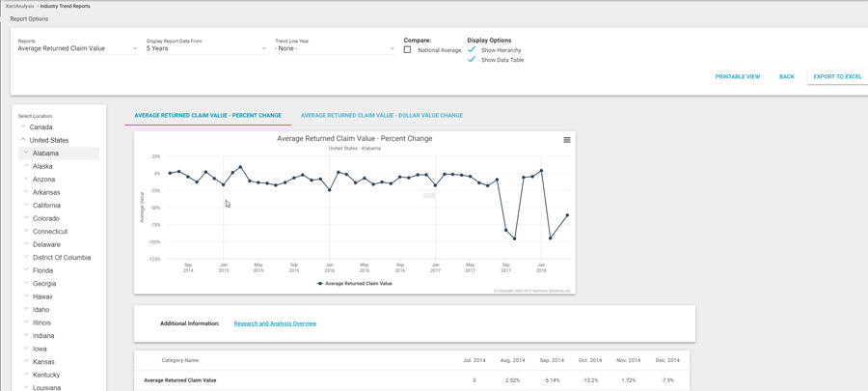The width and height of the screenshot is (868, 391).
Task: Switch to the Percent Change tab
Action: pyautogui.click(x=207, y=116)
